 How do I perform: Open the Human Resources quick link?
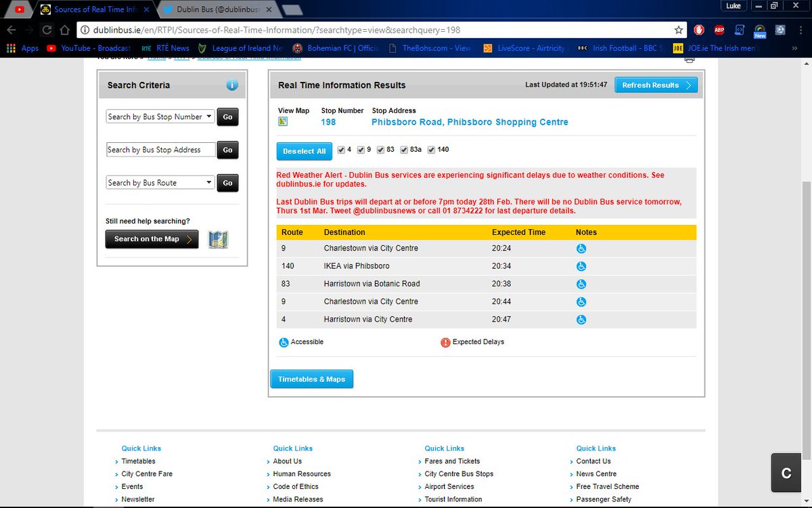point(302,474)
